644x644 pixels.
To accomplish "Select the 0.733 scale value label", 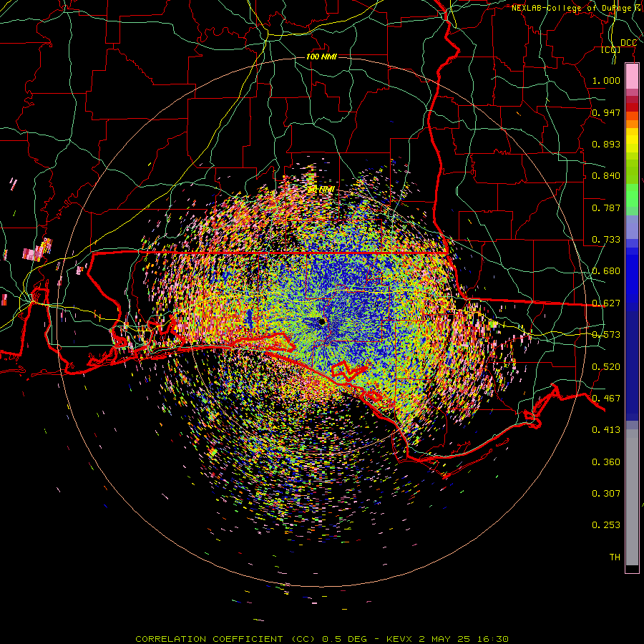I will [x=606, y=240].
